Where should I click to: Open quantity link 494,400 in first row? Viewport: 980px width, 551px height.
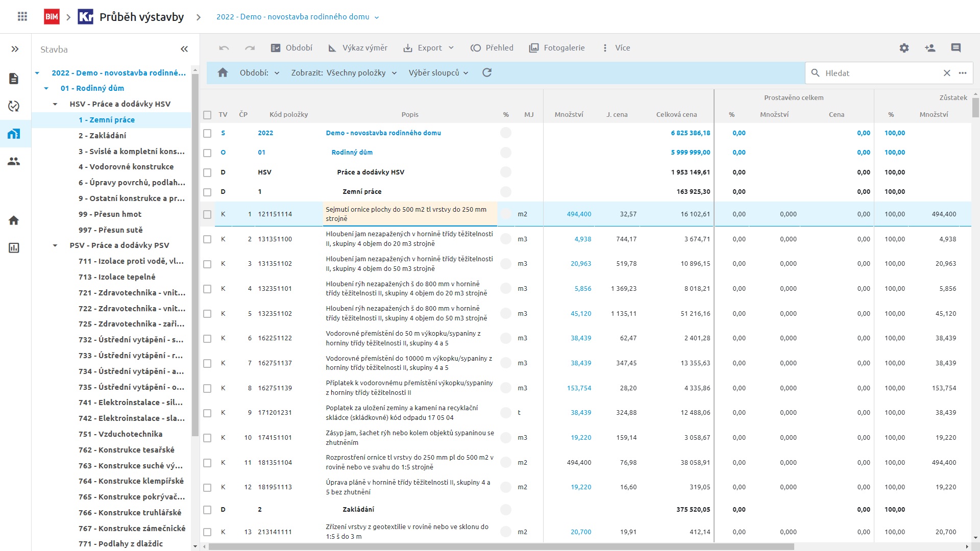(x=579, y=214)
